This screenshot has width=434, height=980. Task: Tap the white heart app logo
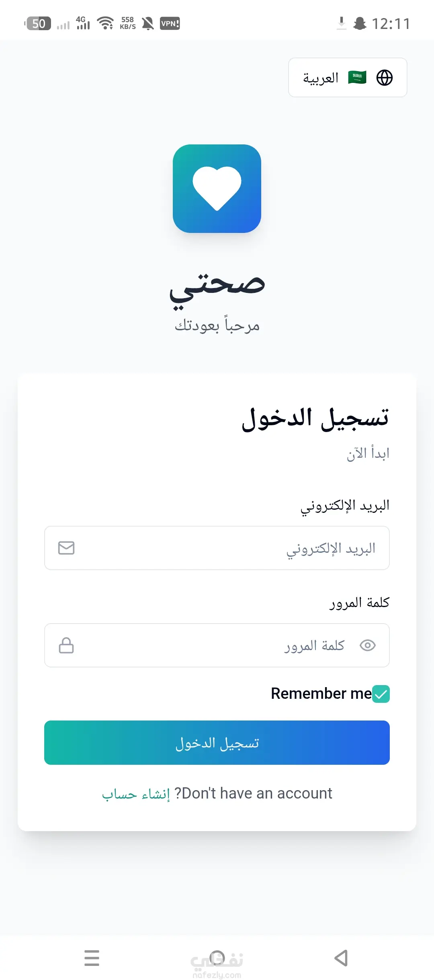[x=217, y=188]
